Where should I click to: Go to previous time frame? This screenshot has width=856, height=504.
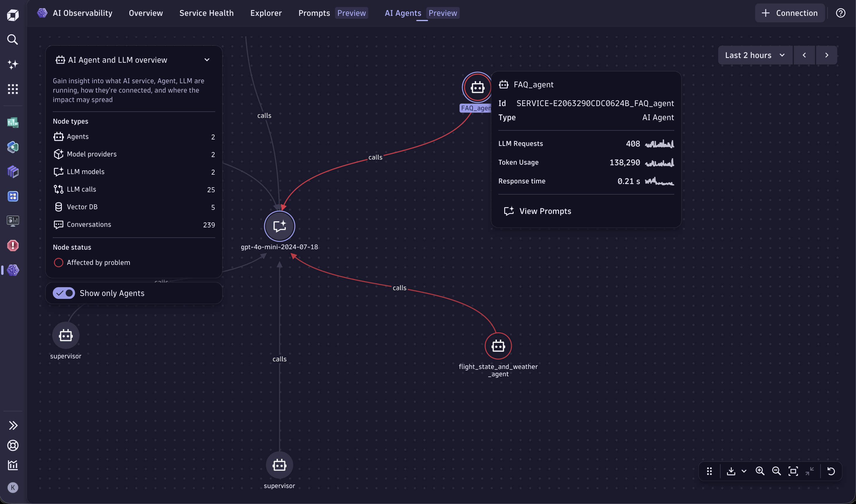point(804,55)
